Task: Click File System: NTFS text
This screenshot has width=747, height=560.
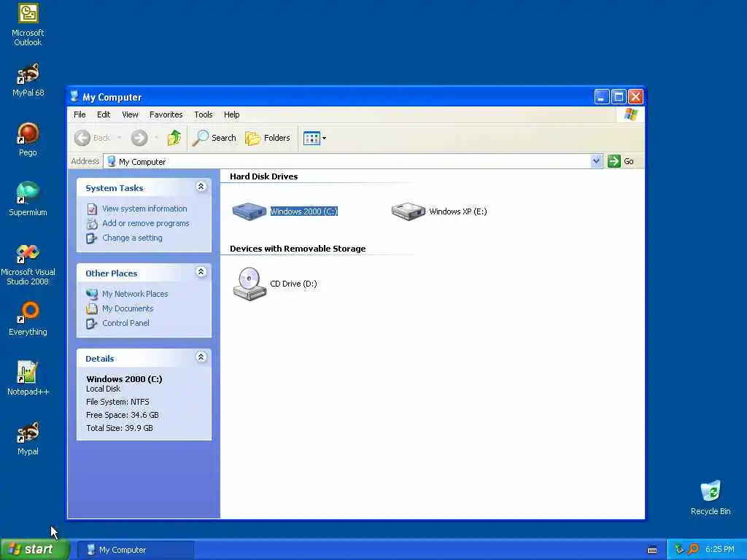Action: 117,402
